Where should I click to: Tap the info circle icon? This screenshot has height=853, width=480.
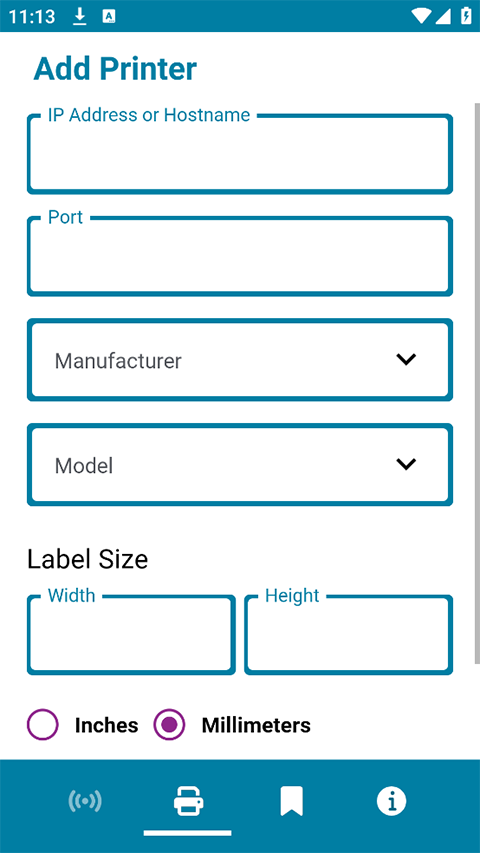(x=391, y=801)
